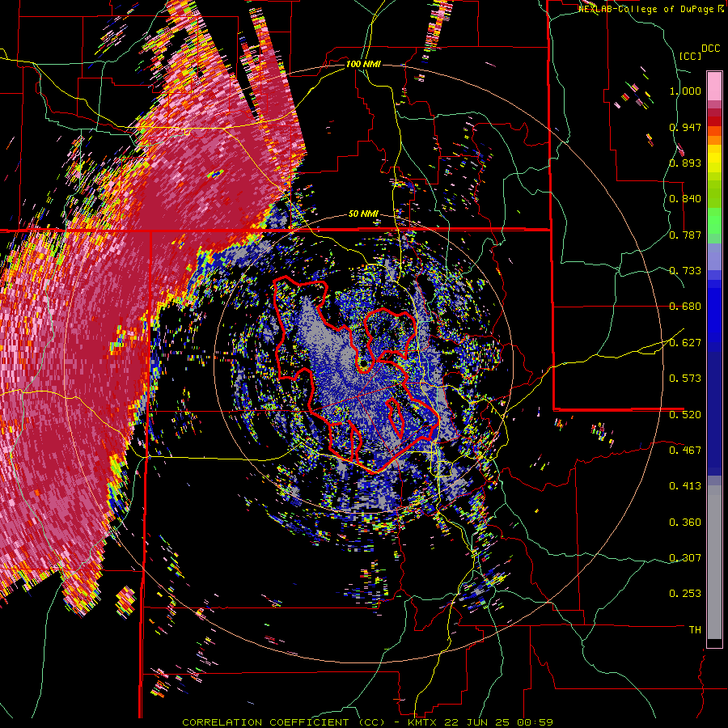Click the 50 NMI range ring label
This screenshot has height=728, width=728.
click(x=363, y=214)
